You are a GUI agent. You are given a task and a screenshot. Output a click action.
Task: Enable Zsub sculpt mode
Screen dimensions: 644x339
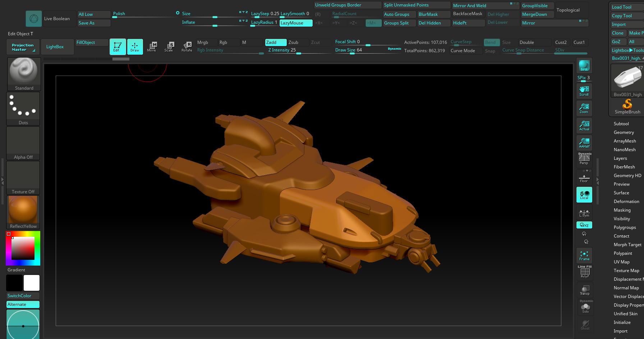298,42
